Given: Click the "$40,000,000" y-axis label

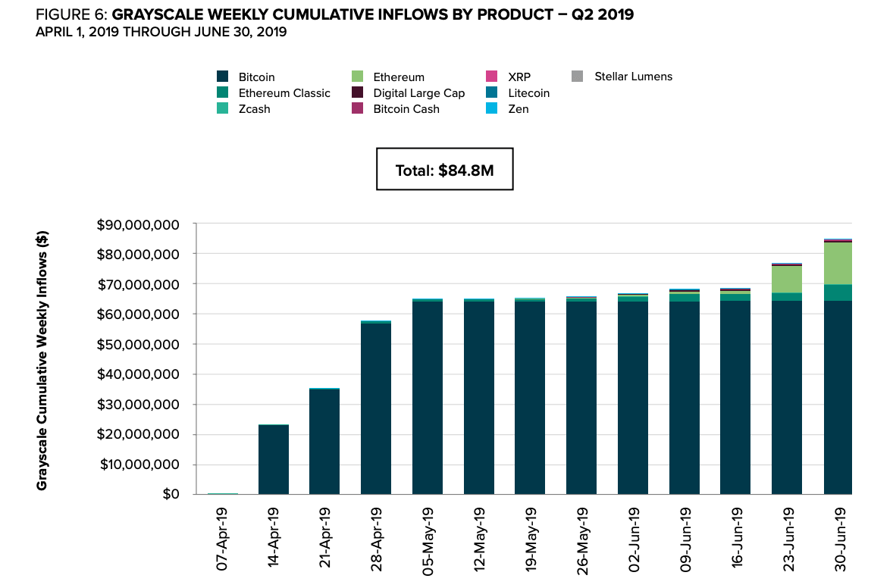Looking at the screenshot, I should pyautogui.click(x=139, y=374).
